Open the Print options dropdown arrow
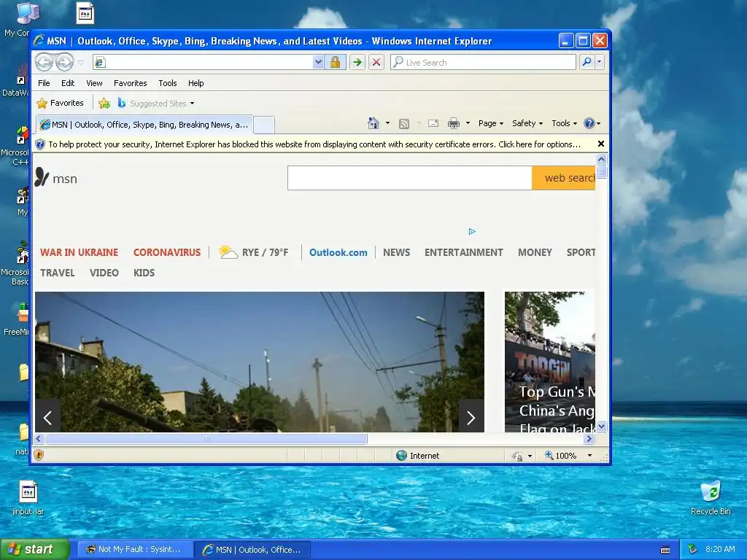The height and width of the screenshot is (560, 747). [468, 123]
